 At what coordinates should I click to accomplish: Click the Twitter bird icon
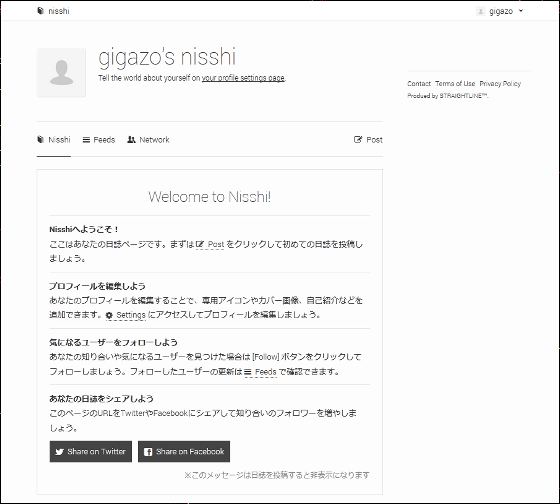click(59, 452)
